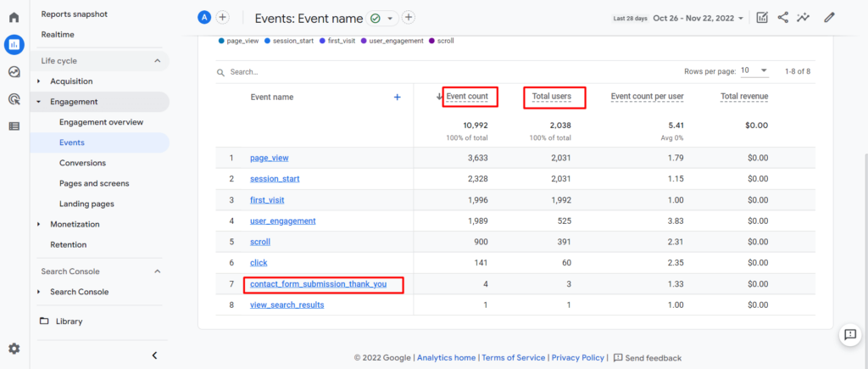Click the Customize report pencil icon

829,18
